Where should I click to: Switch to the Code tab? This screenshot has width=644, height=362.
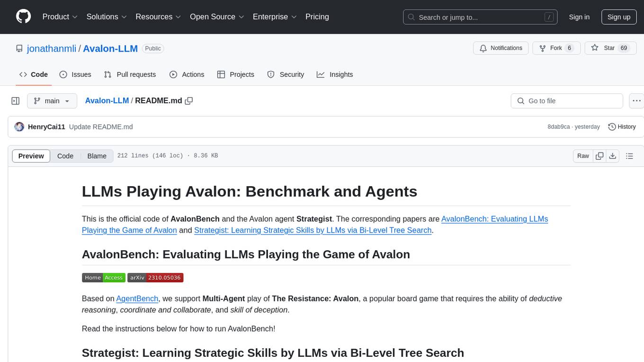coord(34,74)
